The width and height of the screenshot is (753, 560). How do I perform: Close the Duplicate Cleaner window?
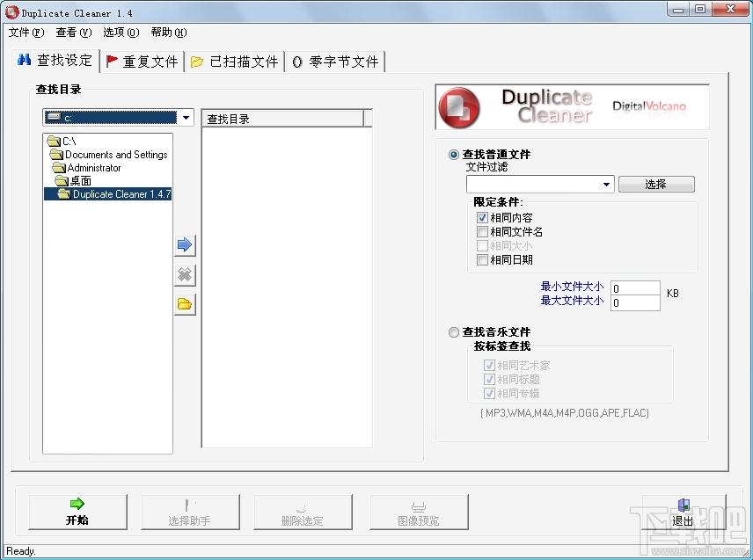(730, 9)
